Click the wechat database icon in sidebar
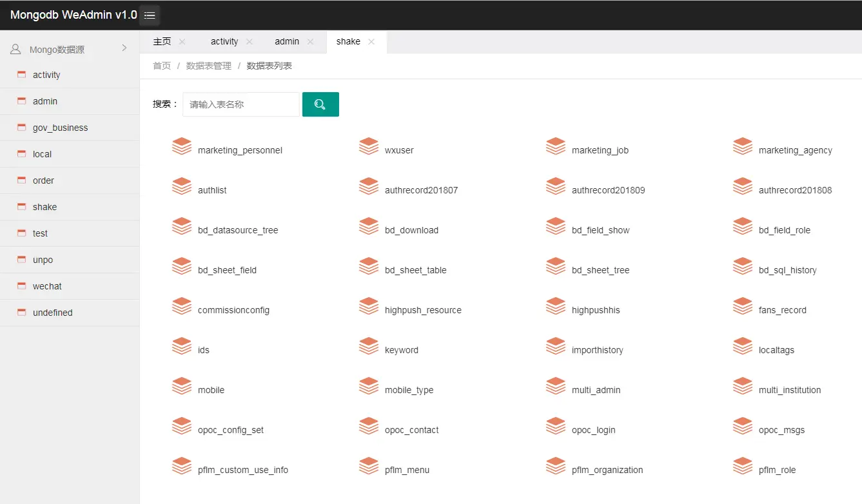The width and height of the screenshot is (862, 504). coord(21,286)
